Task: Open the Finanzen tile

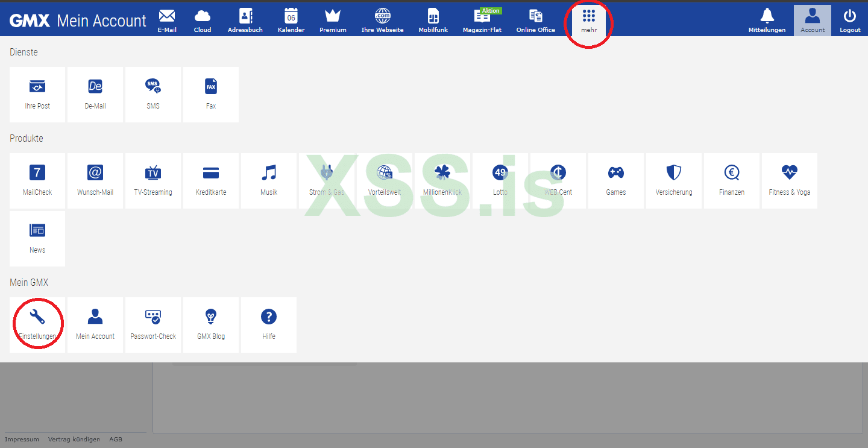Action: [732, 181]
